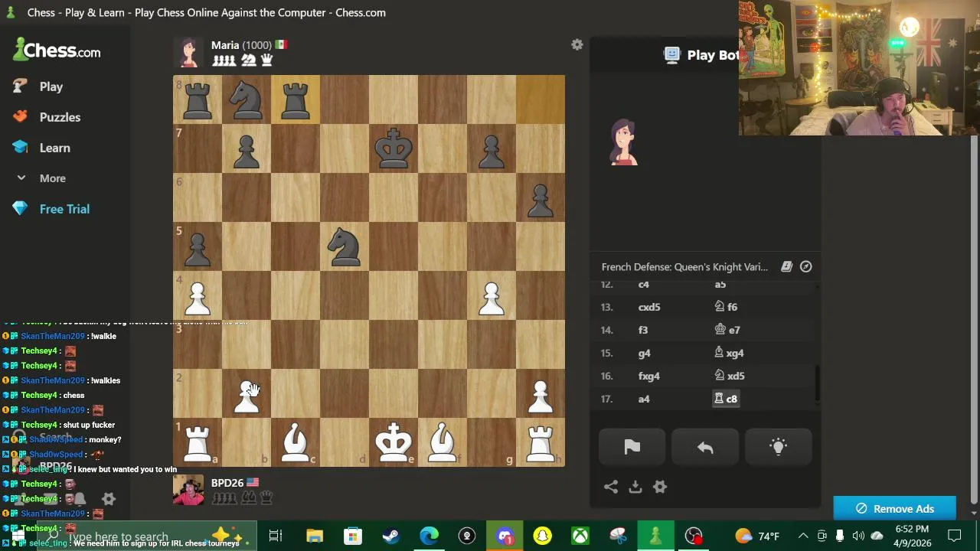Click the BPD26 player name
Screen dimensions: 980x551
[x=227, y=483]
